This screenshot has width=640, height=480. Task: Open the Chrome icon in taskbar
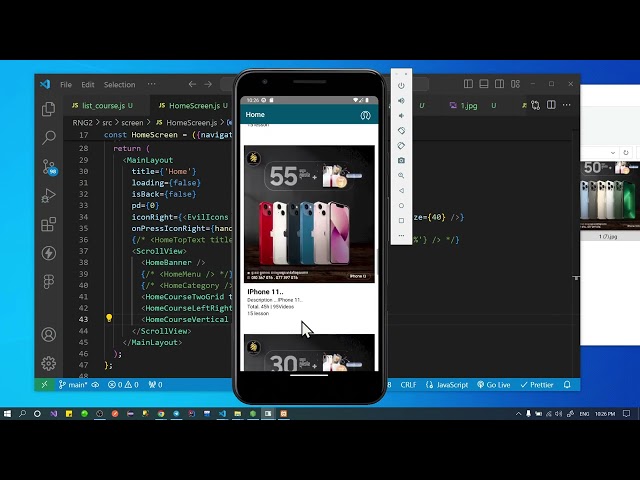(161, 413)
